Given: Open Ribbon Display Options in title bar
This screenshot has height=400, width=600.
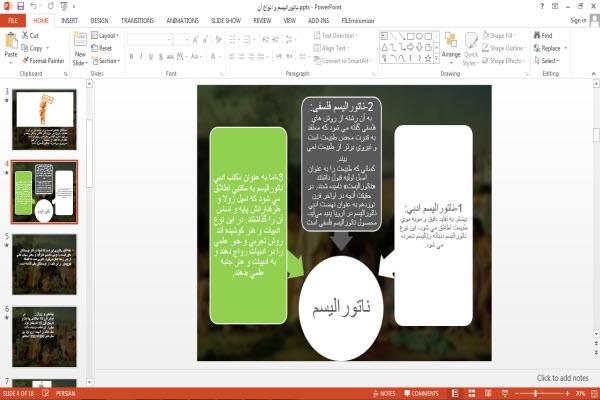Looking at the screenshot, I should (555, 6).
